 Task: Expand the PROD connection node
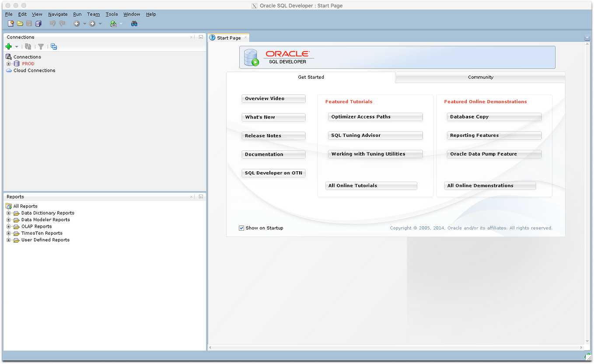click(x=8, y=64)
